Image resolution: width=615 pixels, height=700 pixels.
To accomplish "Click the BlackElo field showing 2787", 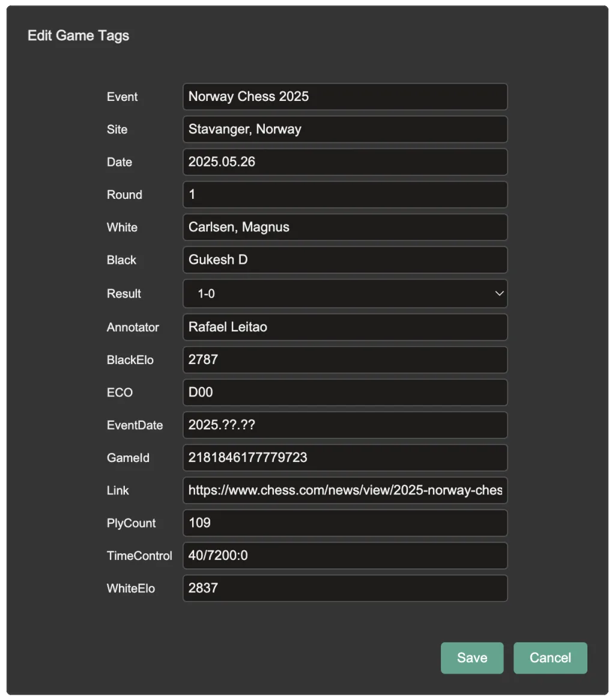I will pyautogui.click(x=345, y=360).
